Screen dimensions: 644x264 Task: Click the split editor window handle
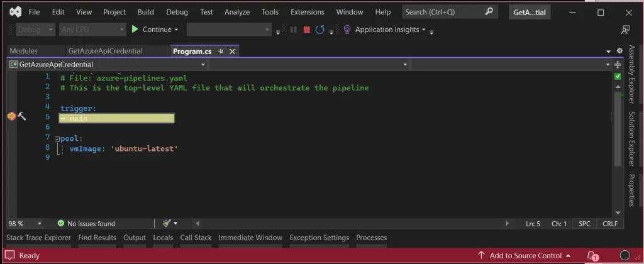pos(618,65)
